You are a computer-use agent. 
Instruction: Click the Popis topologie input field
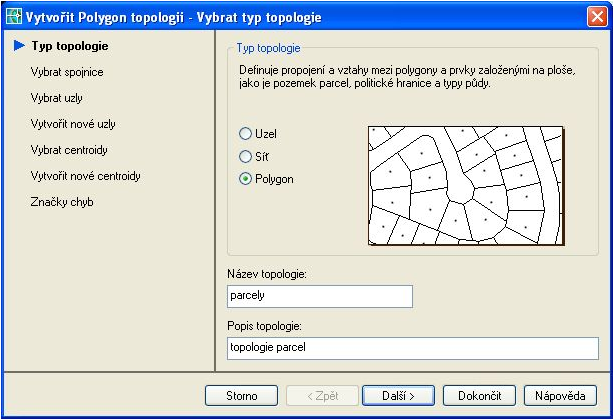[x=413, y=348]
